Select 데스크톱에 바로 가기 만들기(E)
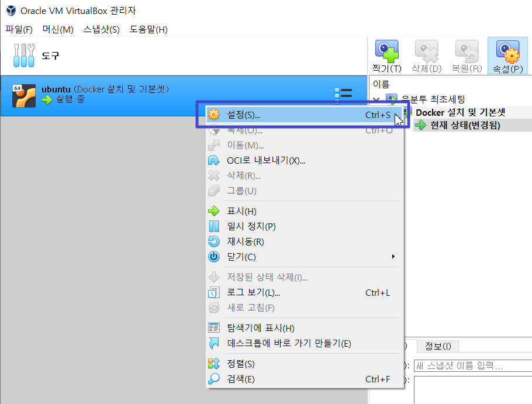Image resolution: width=532 pixels, height=404 pixels. pyautogui.click(x=305, y=343)
